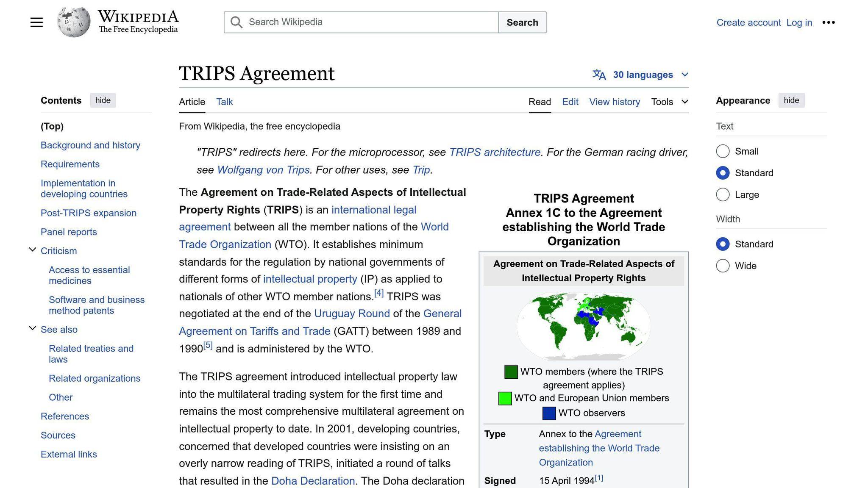
Task: Go to External links section
Action: point(69,455)
